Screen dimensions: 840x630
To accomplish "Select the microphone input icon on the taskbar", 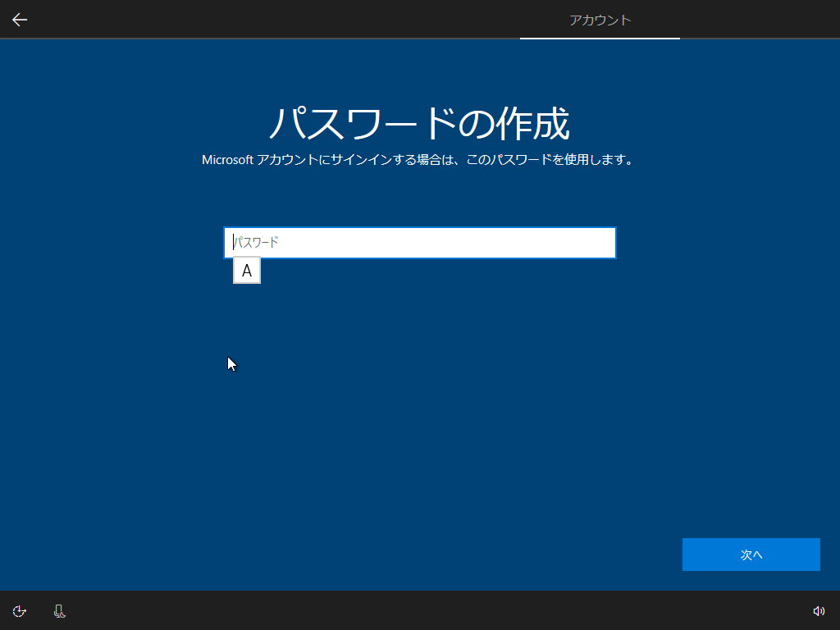I will 58,610.
